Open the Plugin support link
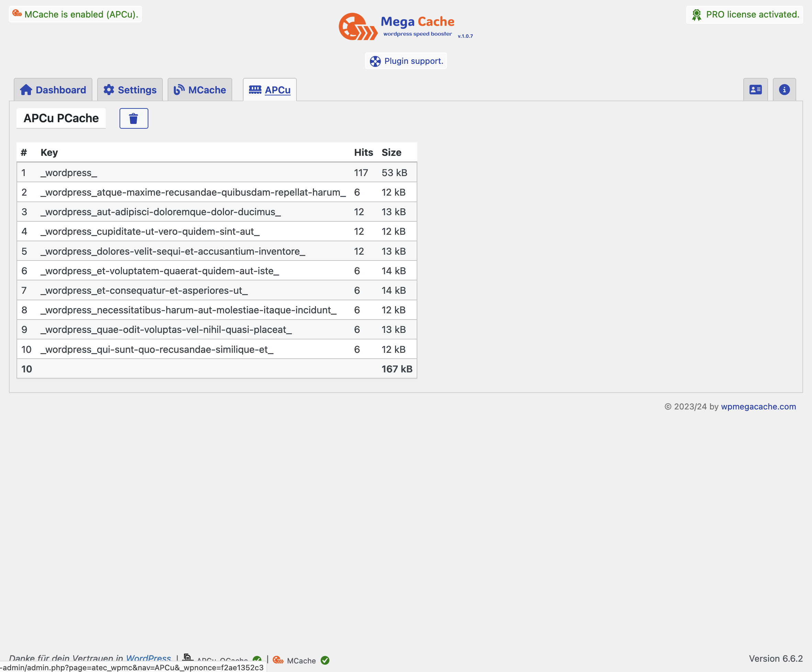The width and height of the screenshot is (812, 672). [413, 61]
